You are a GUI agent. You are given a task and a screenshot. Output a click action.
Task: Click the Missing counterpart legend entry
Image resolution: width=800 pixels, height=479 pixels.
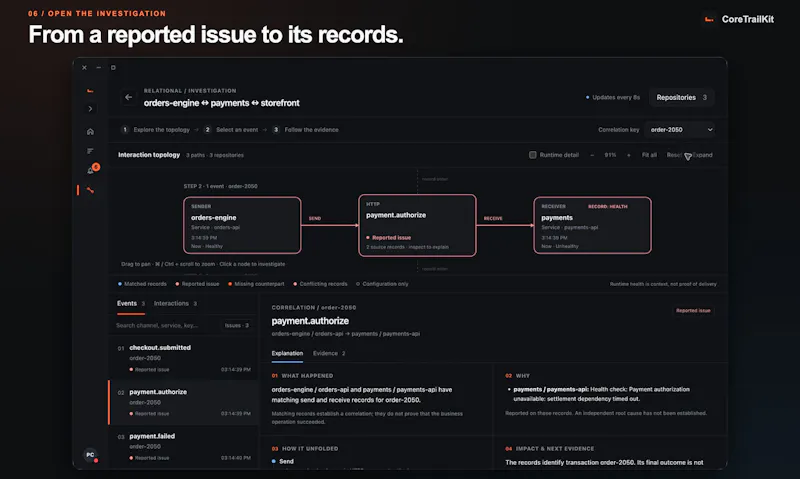pos(256,284)
